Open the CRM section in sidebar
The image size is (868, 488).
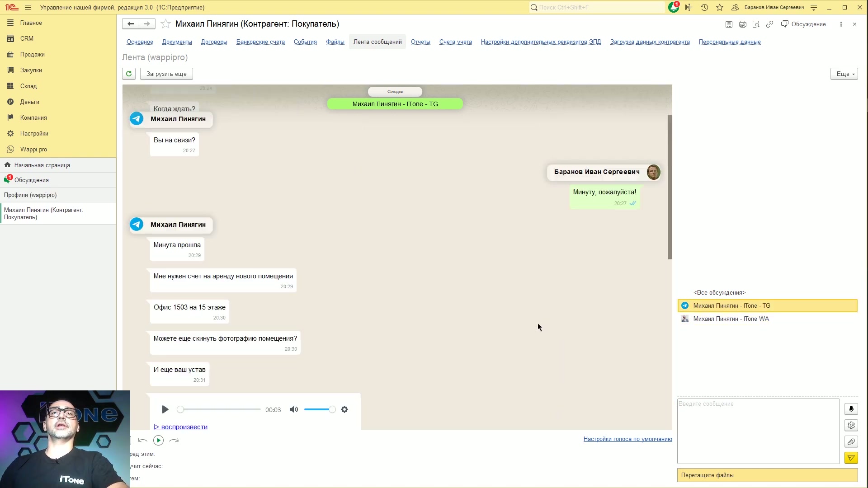click(x=27, y=38)
